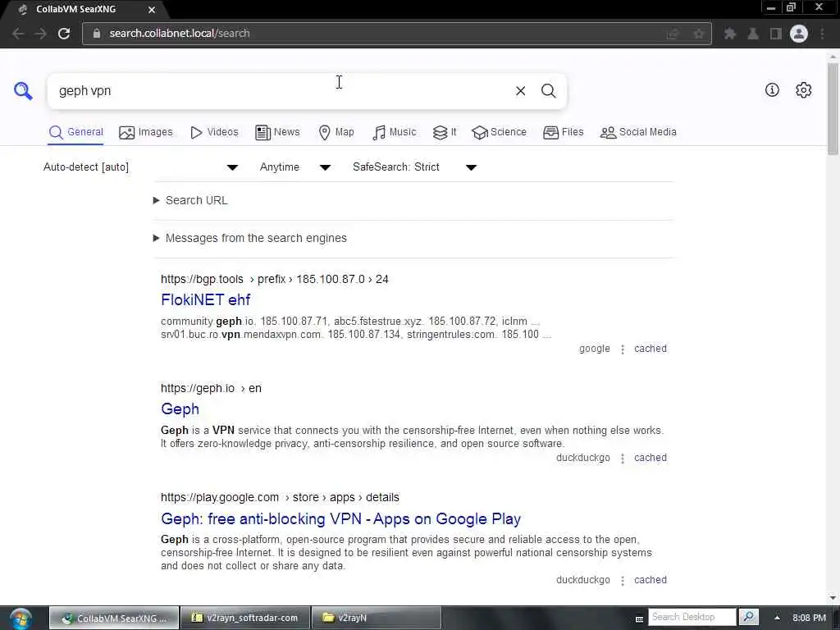The width and height of the screenshot is (840, 630).
Task: Click the https://bgp.tools URL link
Action: point(202,280)
